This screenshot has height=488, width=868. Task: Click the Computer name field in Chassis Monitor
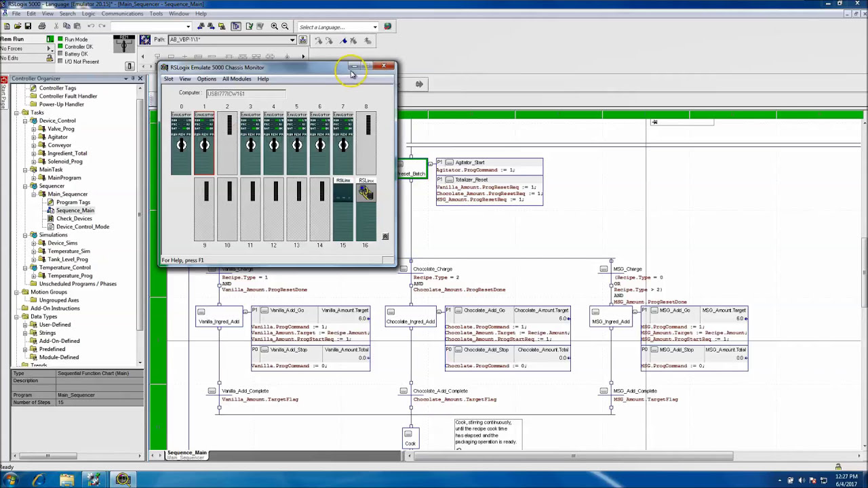pyautogui.click(x=245, y=94)
